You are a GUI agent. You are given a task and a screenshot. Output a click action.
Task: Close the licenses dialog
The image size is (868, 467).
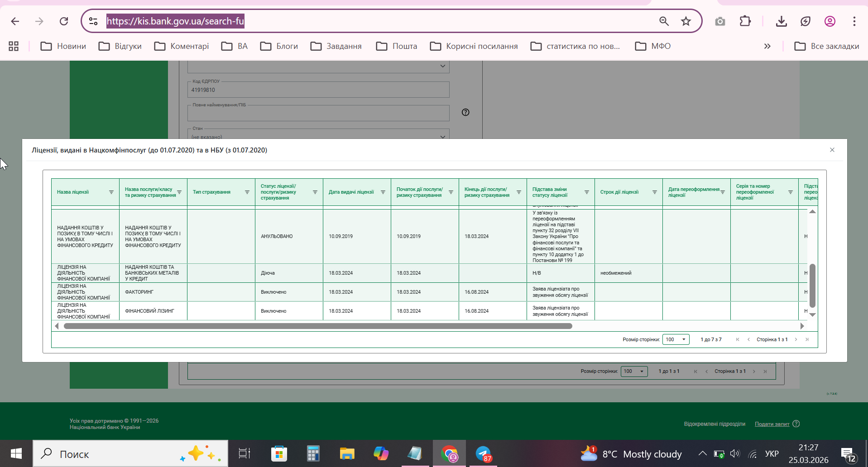(832, 150)
